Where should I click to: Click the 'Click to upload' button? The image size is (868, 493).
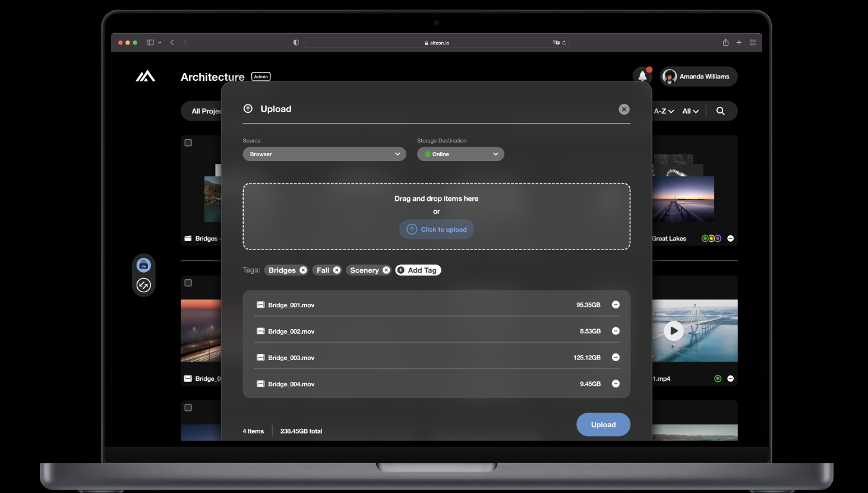pos(437,229)
